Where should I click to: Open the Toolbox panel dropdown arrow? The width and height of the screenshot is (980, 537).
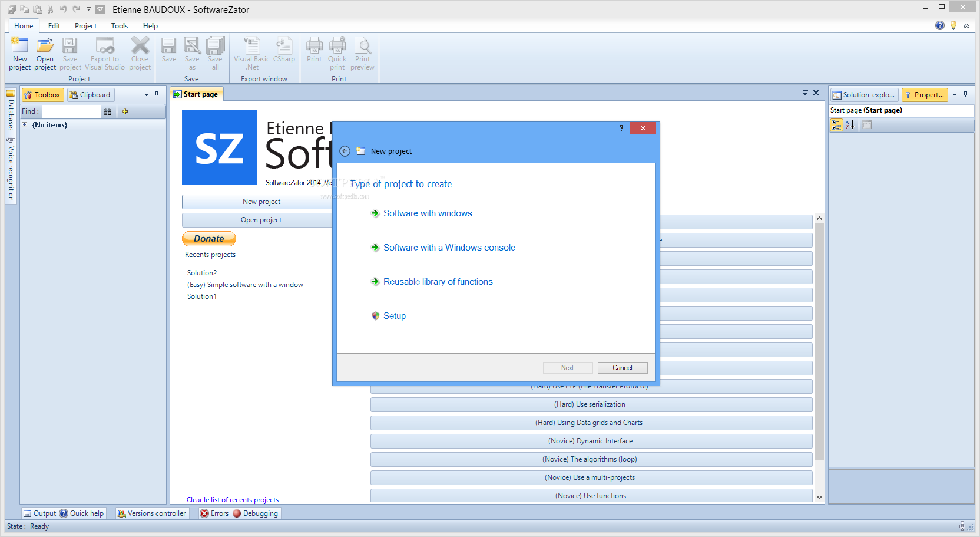pos(146,95)
